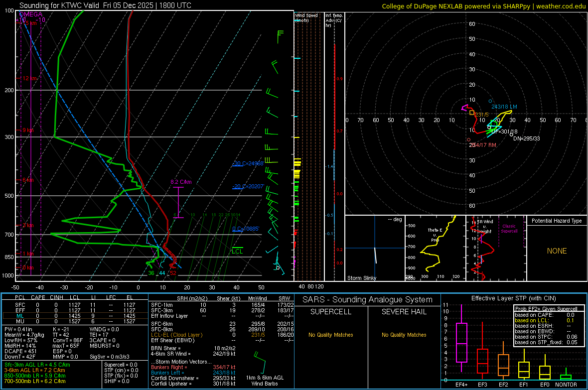The height and width of the screenshot is (390, 588).
Task: Select the SFC parcel row
Action: 75,305
